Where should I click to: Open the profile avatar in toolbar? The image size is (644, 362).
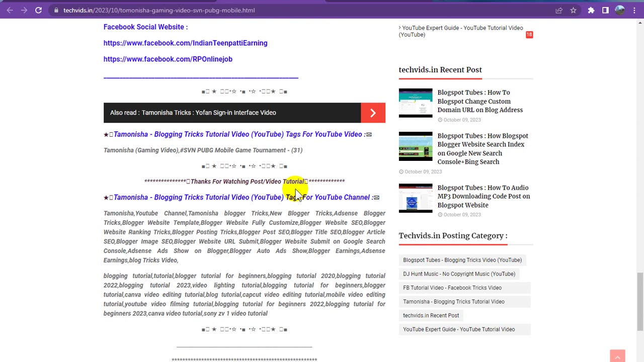click(620, 10)
